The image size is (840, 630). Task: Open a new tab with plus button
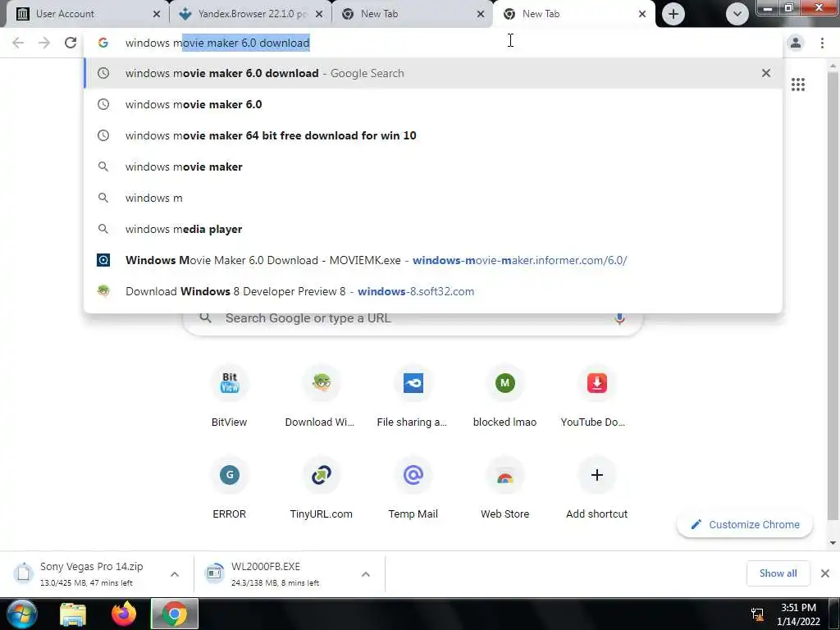[673, 14]
